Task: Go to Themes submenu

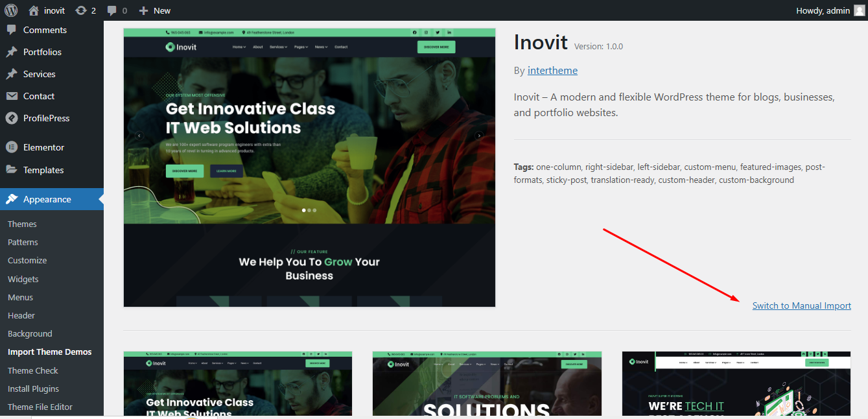Action: pyautogui.click(x=22, y=224)
